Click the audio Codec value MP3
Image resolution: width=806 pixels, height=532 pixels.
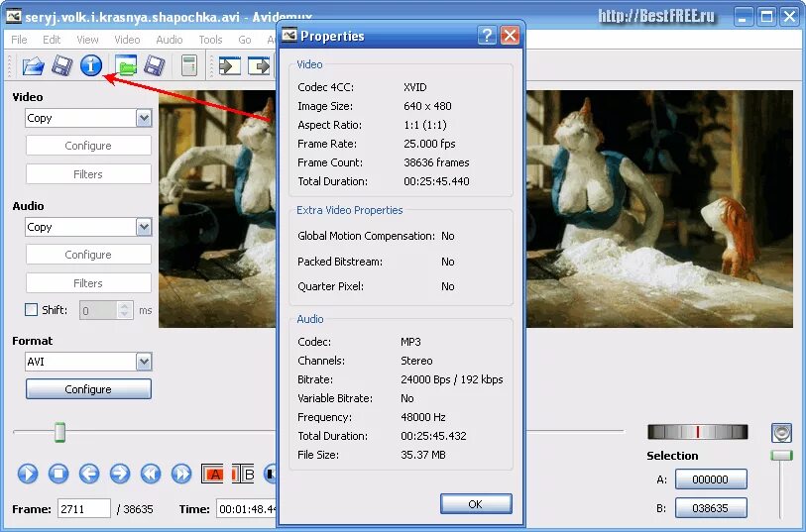pos(410,342)
